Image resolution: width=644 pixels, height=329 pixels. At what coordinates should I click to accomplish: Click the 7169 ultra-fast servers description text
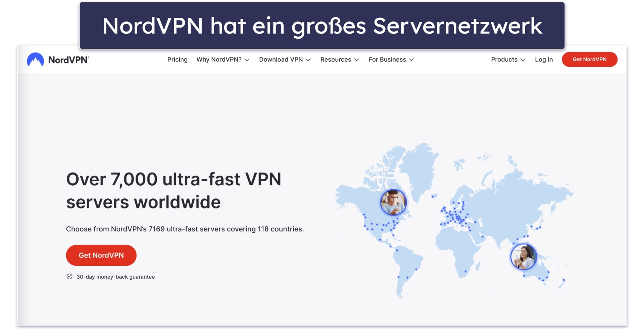[x=185, y=229]
